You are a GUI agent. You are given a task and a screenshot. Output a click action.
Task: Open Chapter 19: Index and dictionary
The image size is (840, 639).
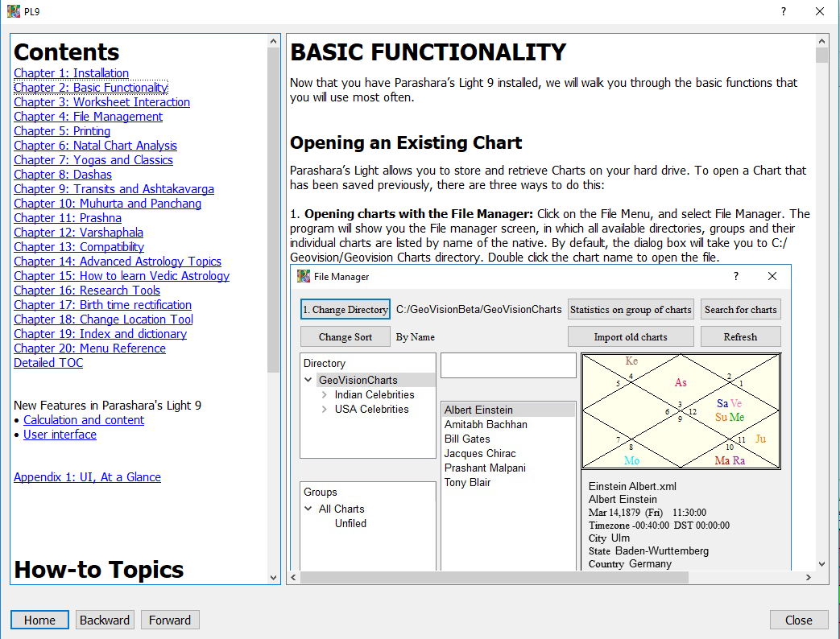tap(100, 333)
